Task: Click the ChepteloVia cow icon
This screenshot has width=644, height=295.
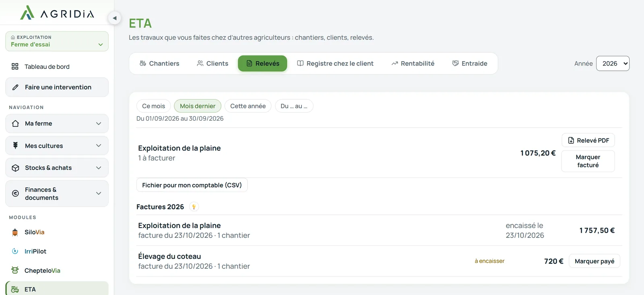Action: (x=15, y=270)
